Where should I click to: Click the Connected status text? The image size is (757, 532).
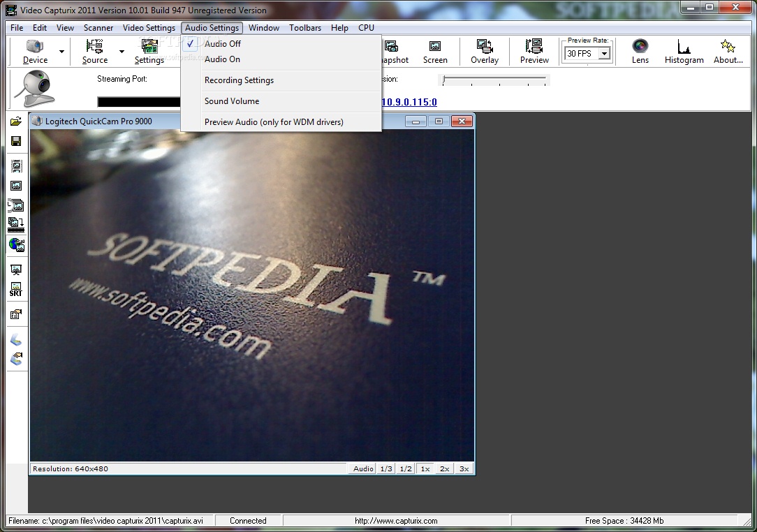click(248, 520)
